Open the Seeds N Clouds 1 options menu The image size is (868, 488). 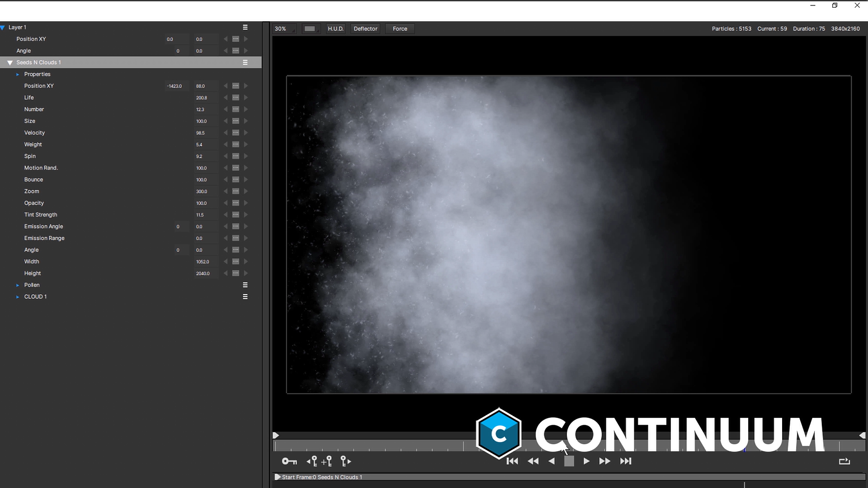pos(245,62)
